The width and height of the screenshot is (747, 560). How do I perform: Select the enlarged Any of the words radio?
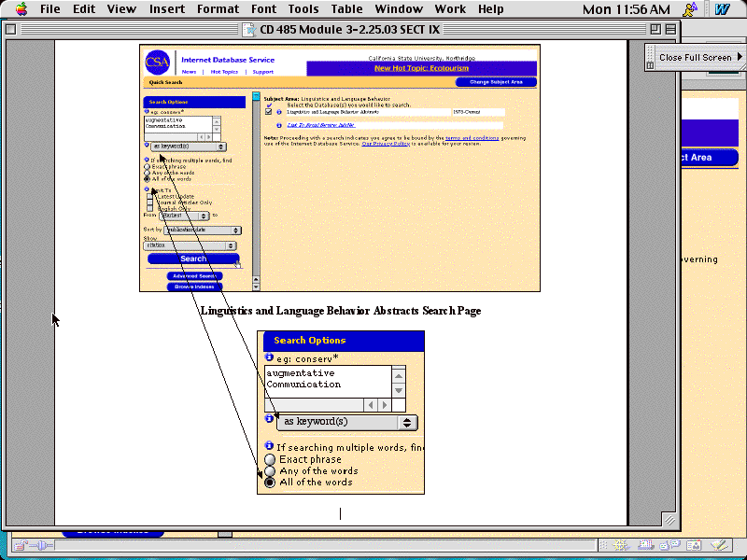pyautogui.click(x=270, y=471)
